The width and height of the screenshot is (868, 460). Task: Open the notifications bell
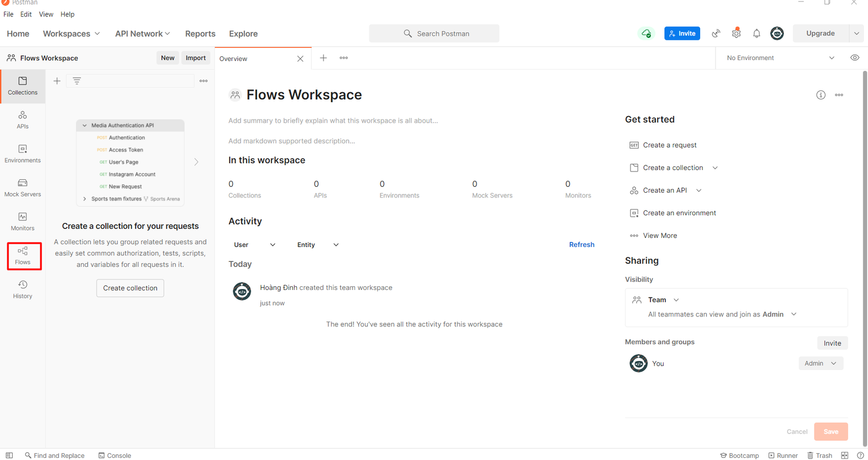pyautogui.click(x=756, y=33)
